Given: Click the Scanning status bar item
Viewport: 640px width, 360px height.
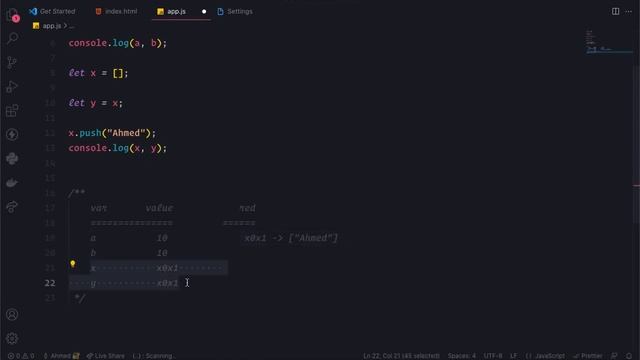Looking at the screenshot, I should (x=153, y=356).
